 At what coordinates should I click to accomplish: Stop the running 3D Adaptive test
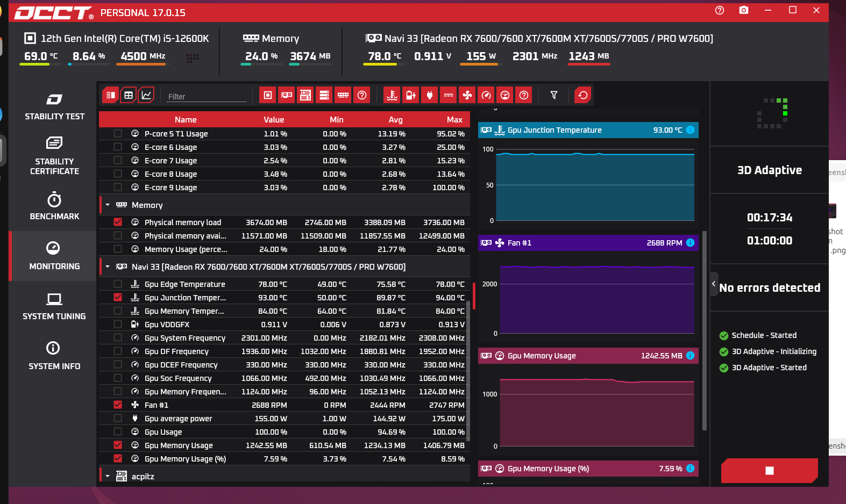pos(770,471)
